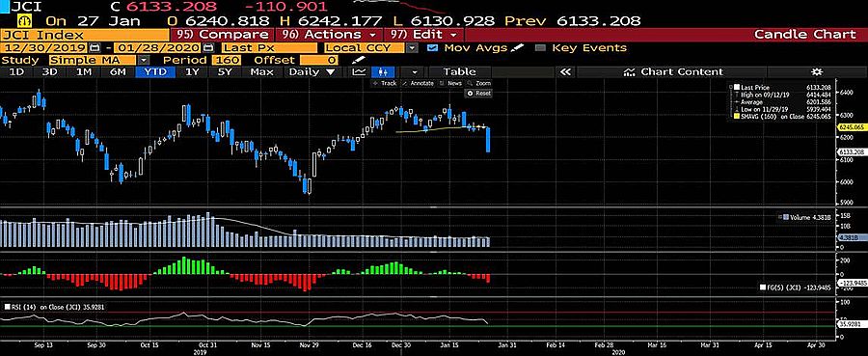Activate the Annotate tool

(419, 83)
